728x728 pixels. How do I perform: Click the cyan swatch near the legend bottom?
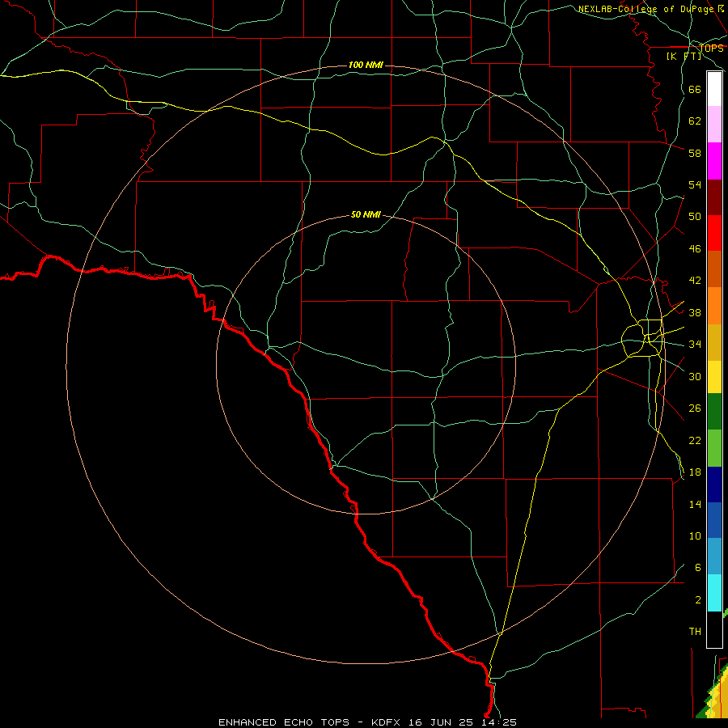[x=714, y=593]
